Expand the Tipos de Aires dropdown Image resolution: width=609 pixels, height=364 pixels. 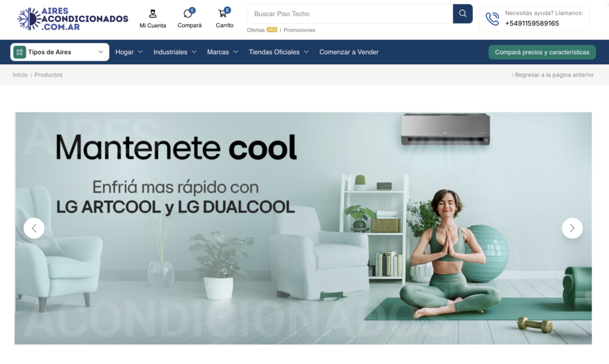pyautogui.click(x=60, y=52)
